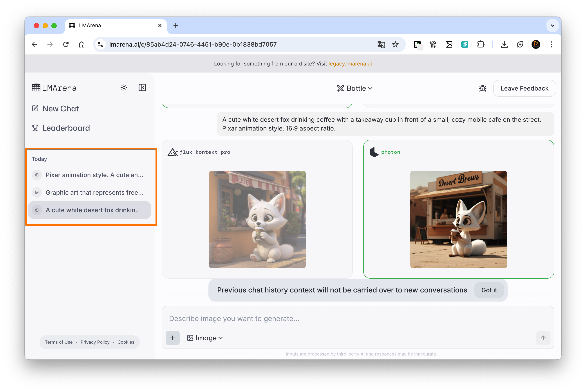Open the browser downloads icon
Screen dimensions: 586x392
coord(504,45)
